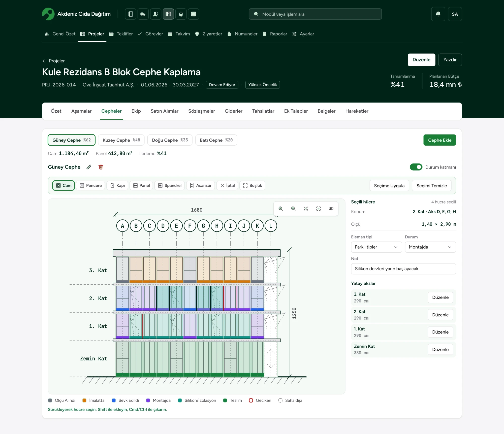This screenshot has height=434, width=504.
Task: Select the Cam element tool
Action: point(64,186)
